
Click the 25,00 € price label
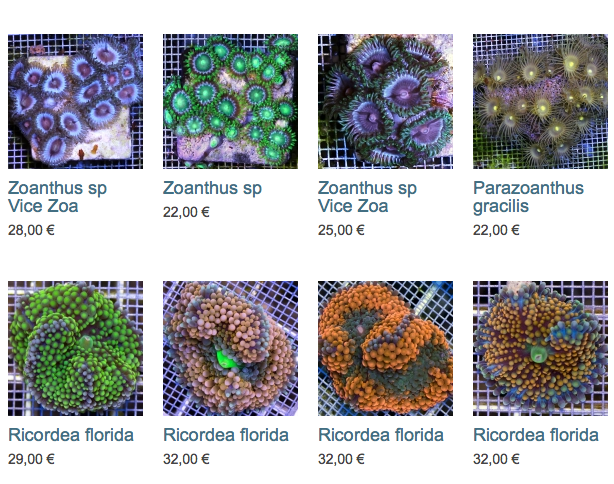point(341,230)
